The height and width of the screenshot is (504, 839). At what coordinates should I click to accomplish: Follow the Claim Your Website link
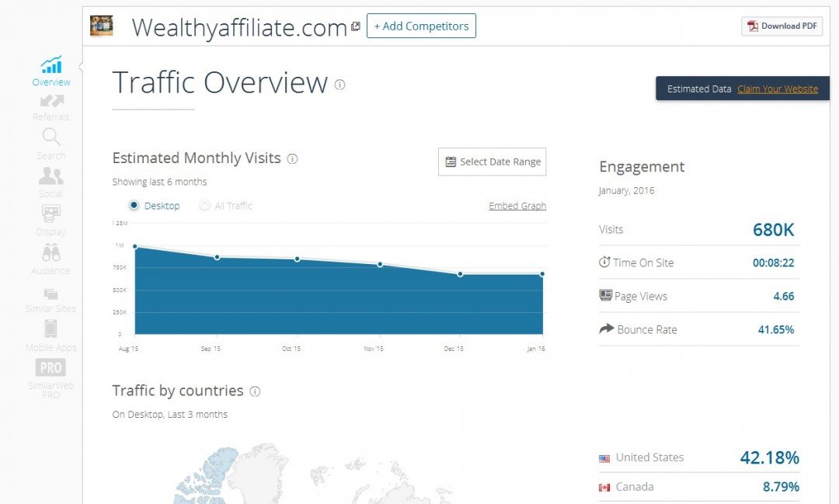click(778, 89)
